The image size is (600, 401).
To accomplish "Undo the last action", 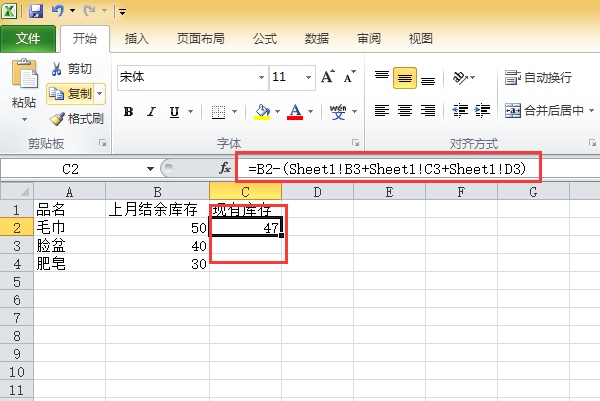I will pos(57,11).
